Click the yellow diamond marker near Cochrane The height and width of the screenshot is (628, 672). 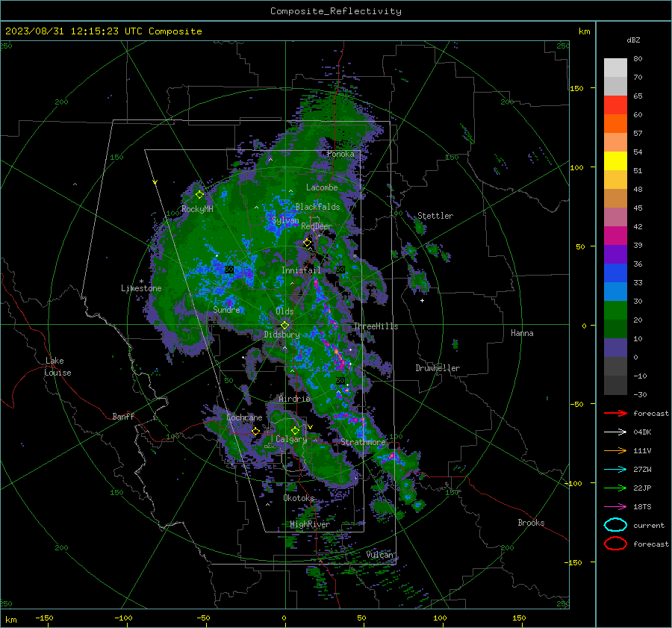click(x=256, y=431)
